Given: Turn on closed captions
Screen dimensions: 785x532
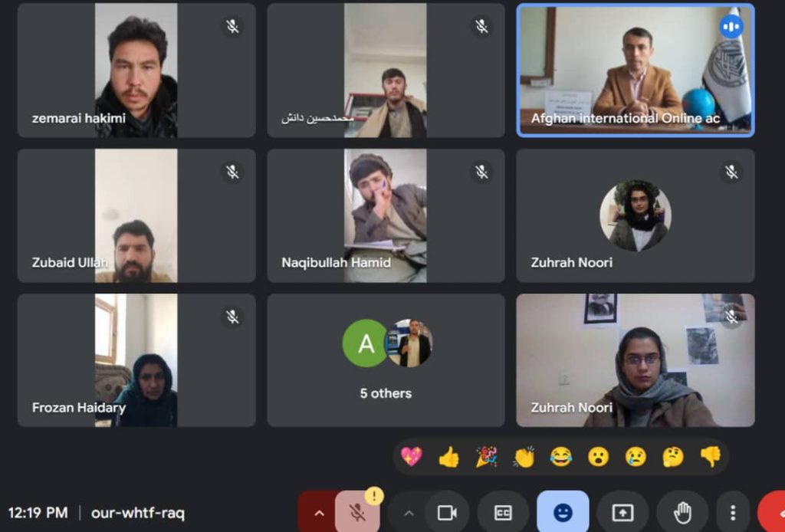Looking at the screenshot, I should [503, 513].
